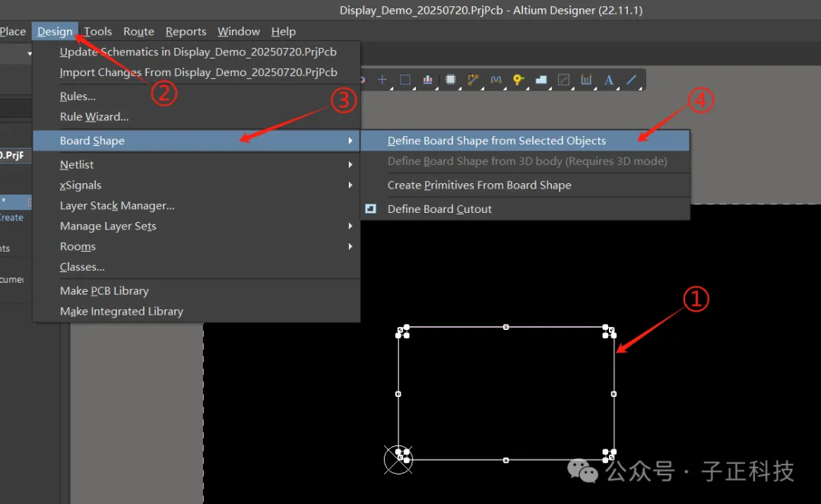
Task: Open the Tools menu
Action: pyautogui.click(x=98, y=31)
